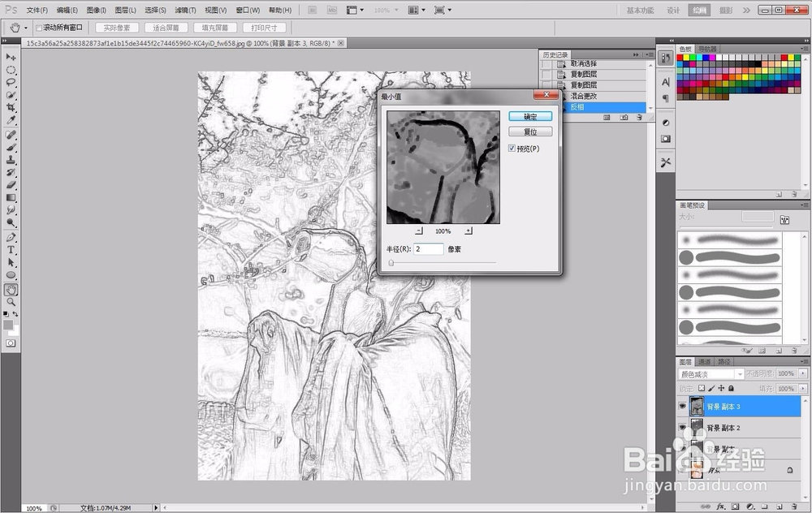Create new adjustment layer icon

749,507
